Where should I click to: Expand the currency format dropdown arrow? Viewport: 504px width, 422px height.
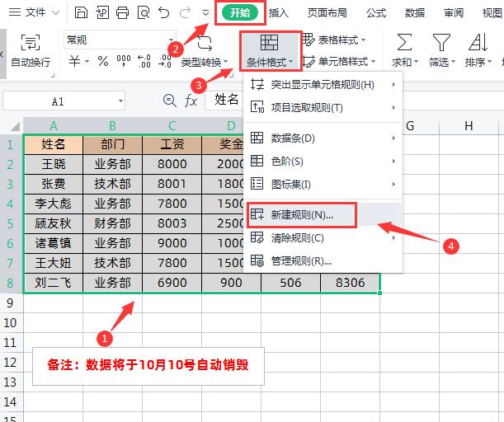87,61
